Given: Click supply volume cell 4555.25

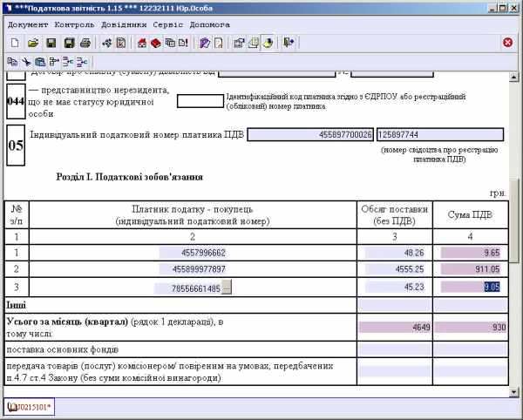Looking at the screenshot, I should 395,269.
